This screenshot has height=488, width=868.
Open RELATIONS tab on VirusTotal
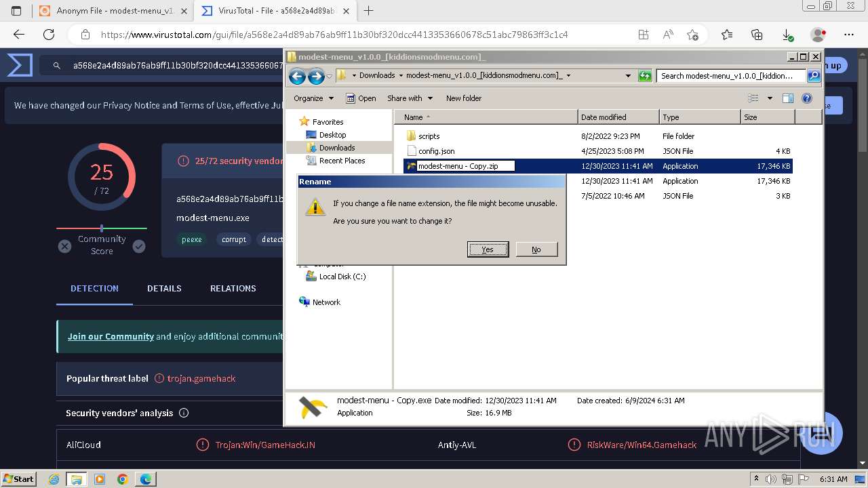pos(233,288)
